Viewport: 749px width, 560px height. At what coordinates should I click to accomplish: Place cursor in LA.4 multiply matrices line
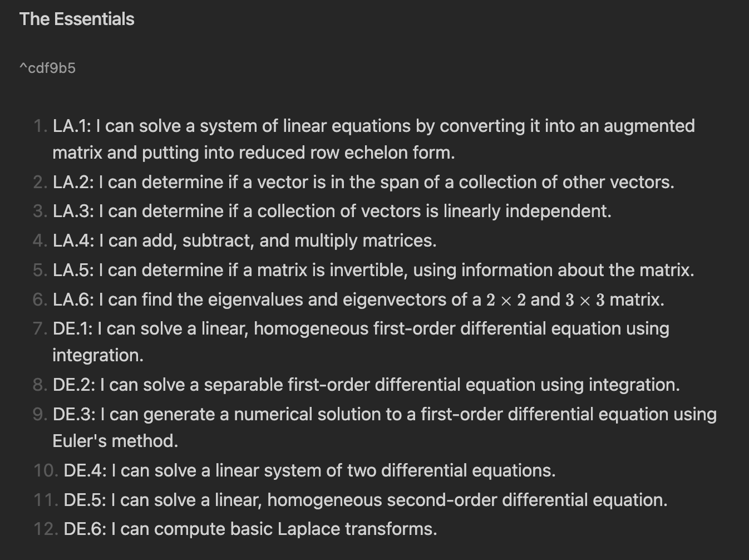pos(244,240)
